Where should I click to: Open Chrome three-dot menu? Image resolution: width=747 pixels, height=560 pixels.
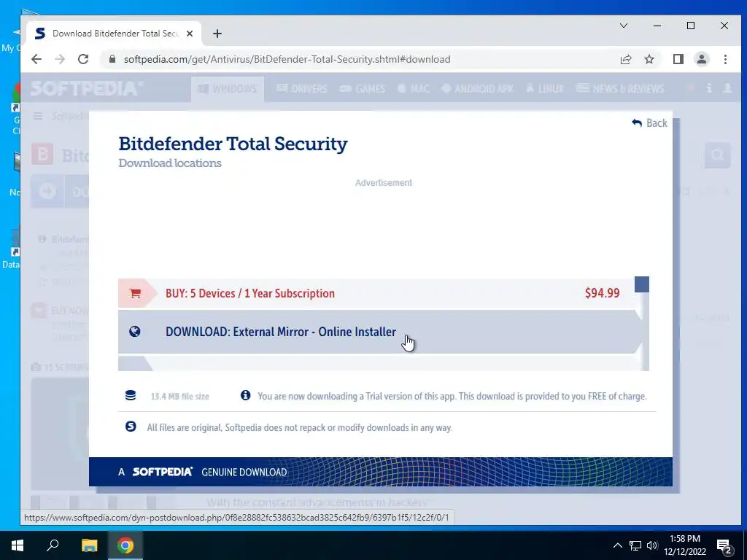point(725,59)
